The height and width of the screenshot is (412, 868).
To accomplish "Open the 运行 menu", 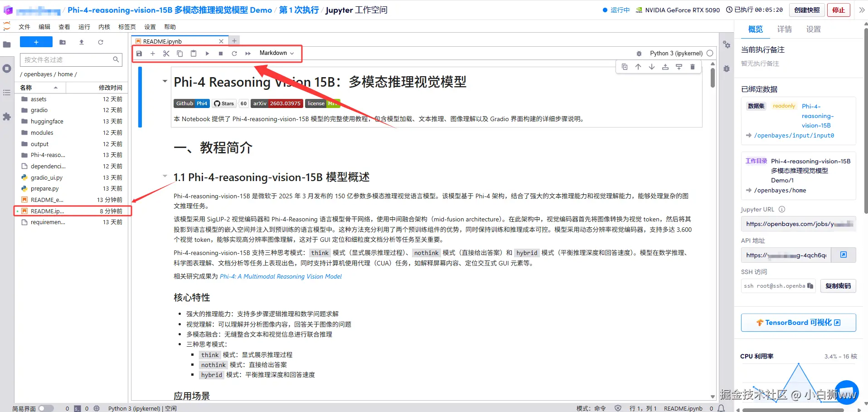I will 84,27.
